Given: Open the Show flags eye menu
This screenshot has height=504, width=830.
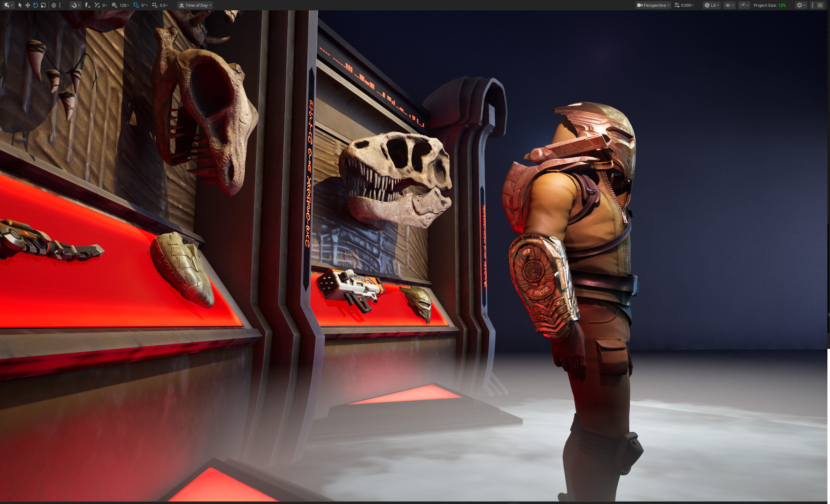Looking at the screenshot, I should point(729,5).
